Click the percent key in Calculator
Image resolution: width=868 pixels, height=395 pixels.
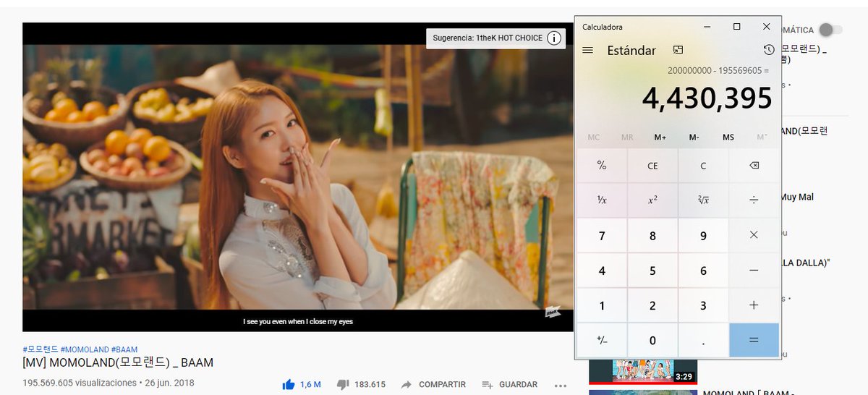[x=602, y=166]
